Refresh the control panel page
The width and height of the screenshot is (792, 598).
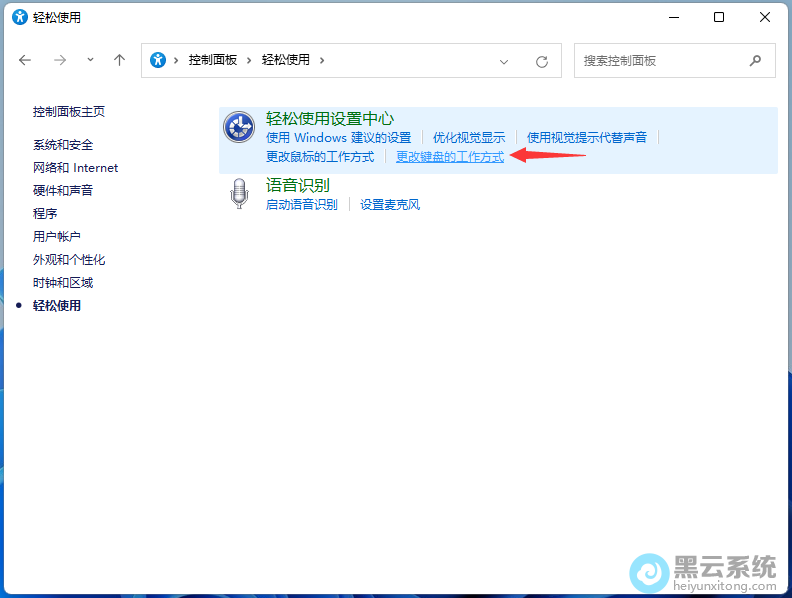[x=542, y=61]
